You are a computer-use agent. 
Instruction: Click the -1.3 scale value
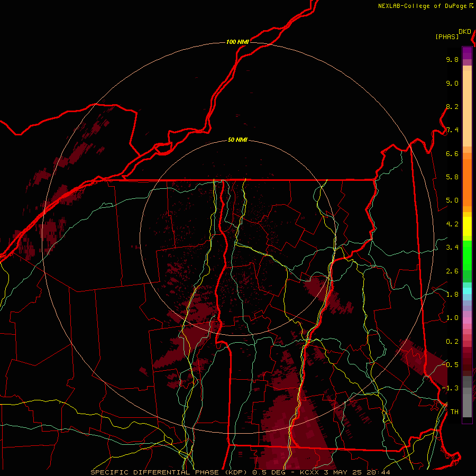(450, 388)
